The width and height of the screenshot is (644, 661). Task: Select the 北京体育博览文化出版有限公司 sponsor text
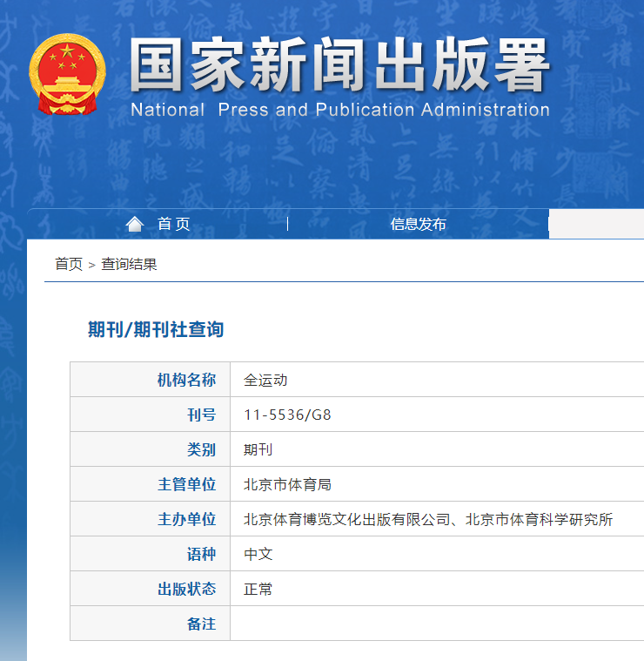click(346, 519)
